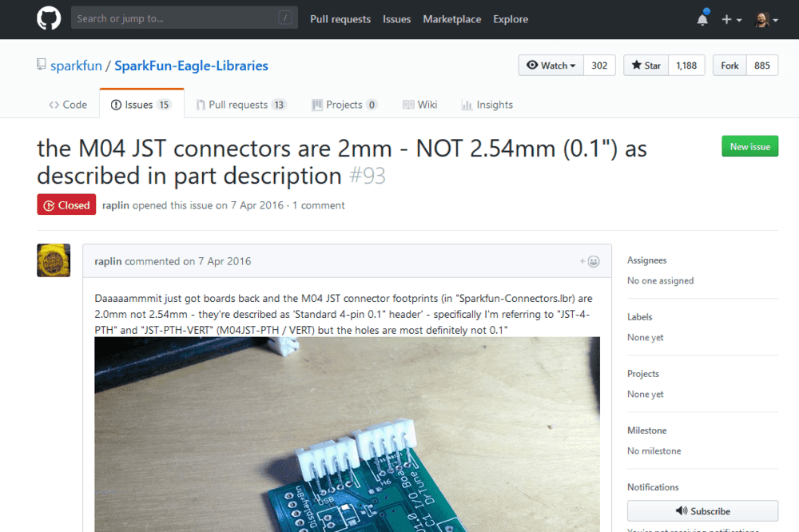799x532 pixels.
Task: Click the Subscribe notifications button
Action: [702, 510]
